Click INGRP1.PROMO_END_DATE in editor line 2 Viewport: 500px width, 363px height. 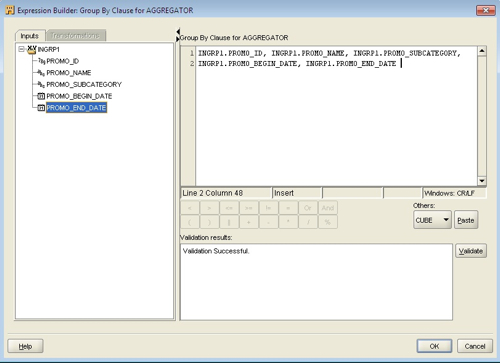tap(351, 63)
